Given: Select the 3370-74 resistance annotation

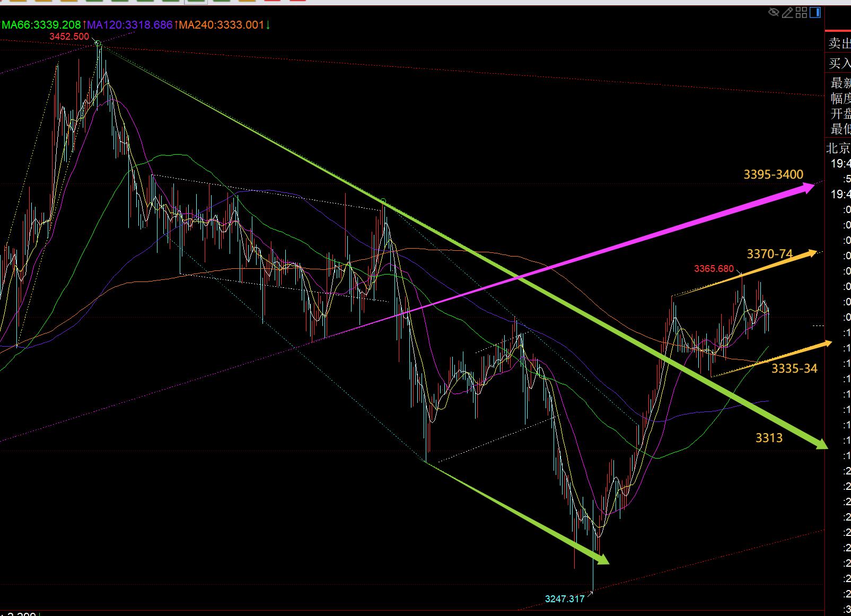Looking at the screenshot, I should (x=769, y=254).
